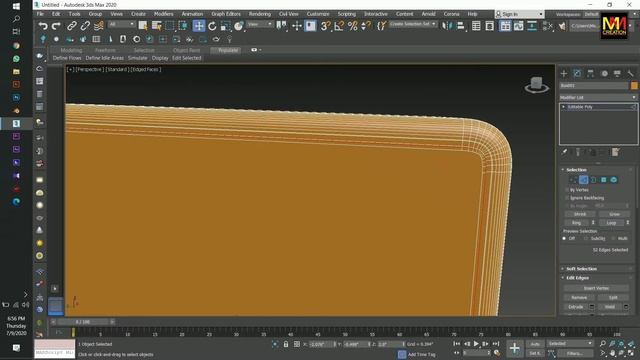Enable the By Vertex checkbox
640x360 pixels.
click(x=567, y=190)
